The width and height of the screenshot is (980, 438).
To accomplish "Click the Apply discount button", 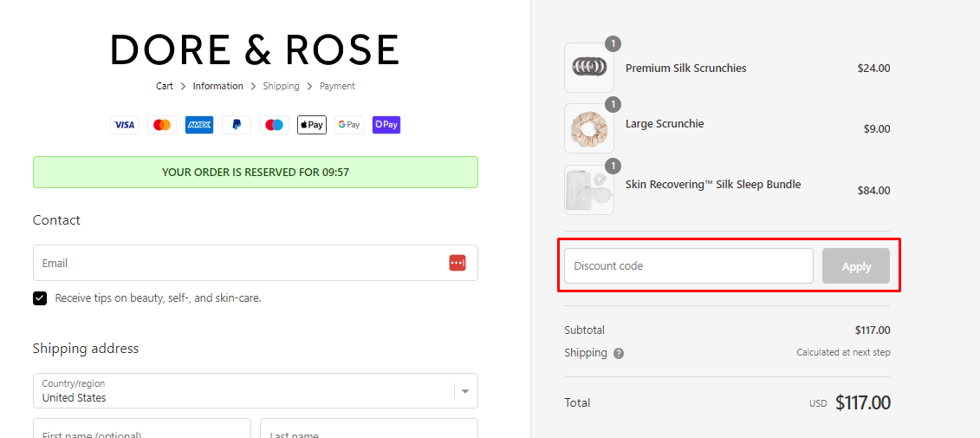I will pyautogui.click(x=856, y=266).
